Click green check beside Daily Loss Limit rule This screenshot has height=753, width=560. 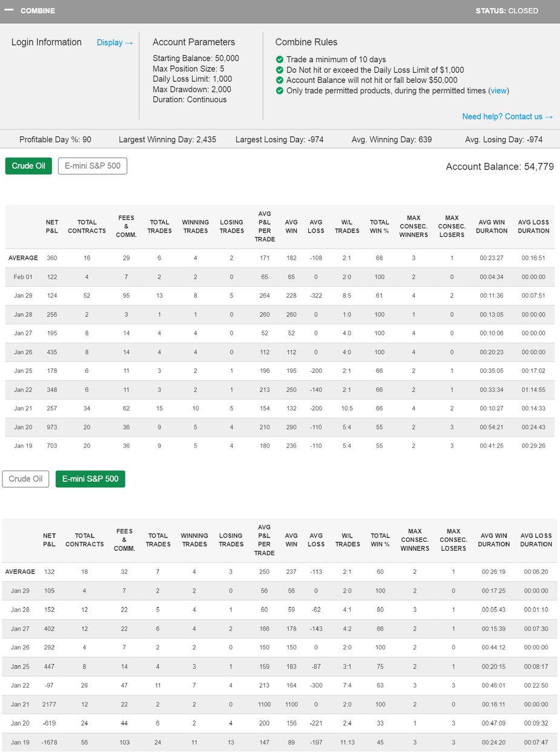coord(280,70)
